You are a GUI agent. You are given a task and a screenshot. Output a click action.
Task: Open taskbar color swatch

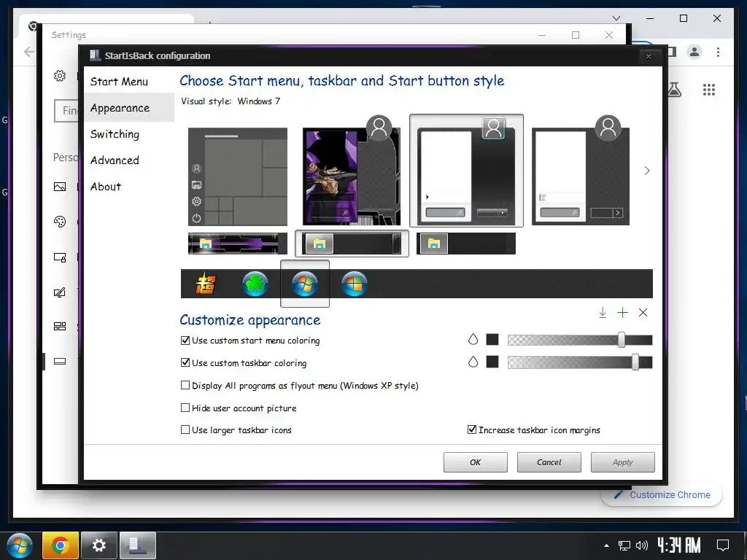(492, 362)
